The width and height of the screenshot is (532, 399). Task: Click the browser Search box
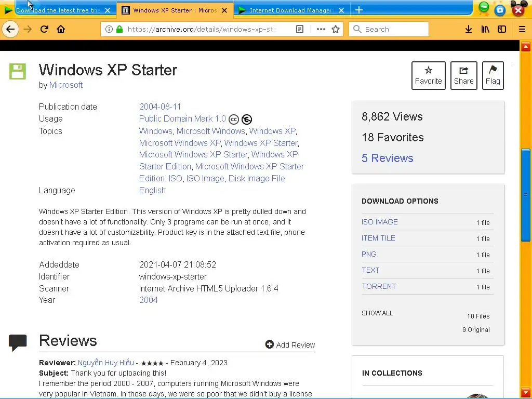[x=389, y=29]
